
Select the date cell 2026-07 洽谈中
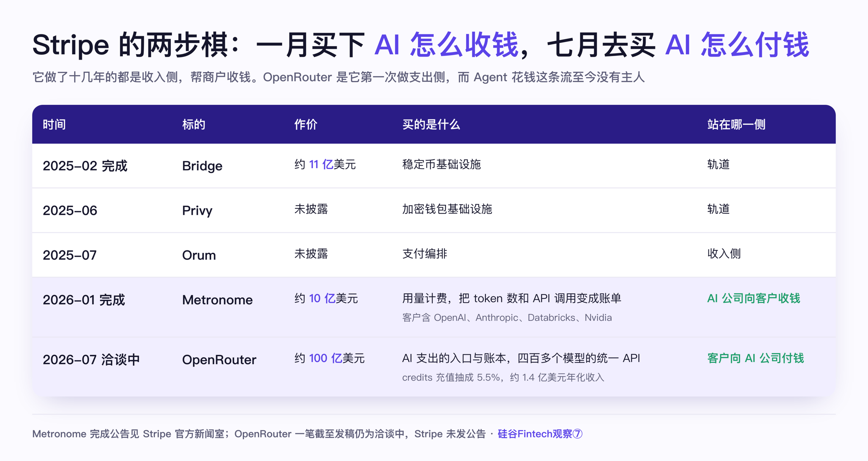point(91,360)
